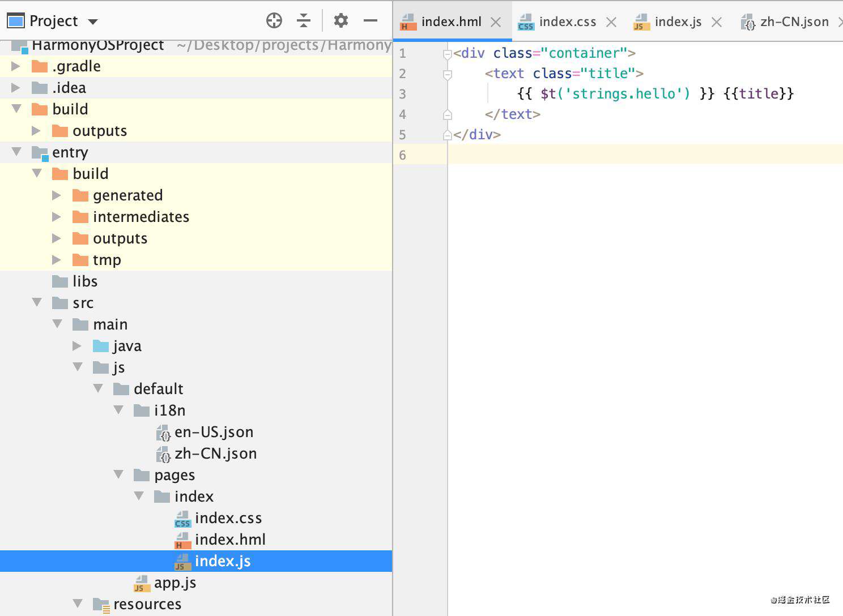Image resolution: width=843 pixels, height=616 pixels.
Task: Expand the .idea folder arrow
Action: 16,88
